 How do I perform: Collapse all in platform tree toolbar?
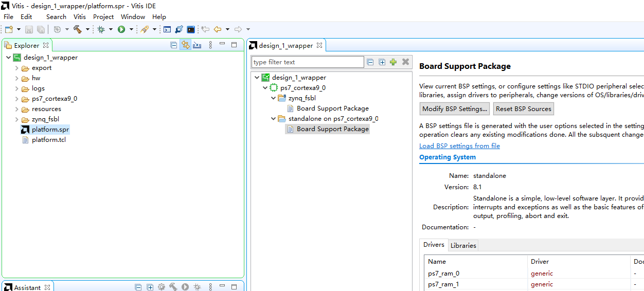coord(370,62)
